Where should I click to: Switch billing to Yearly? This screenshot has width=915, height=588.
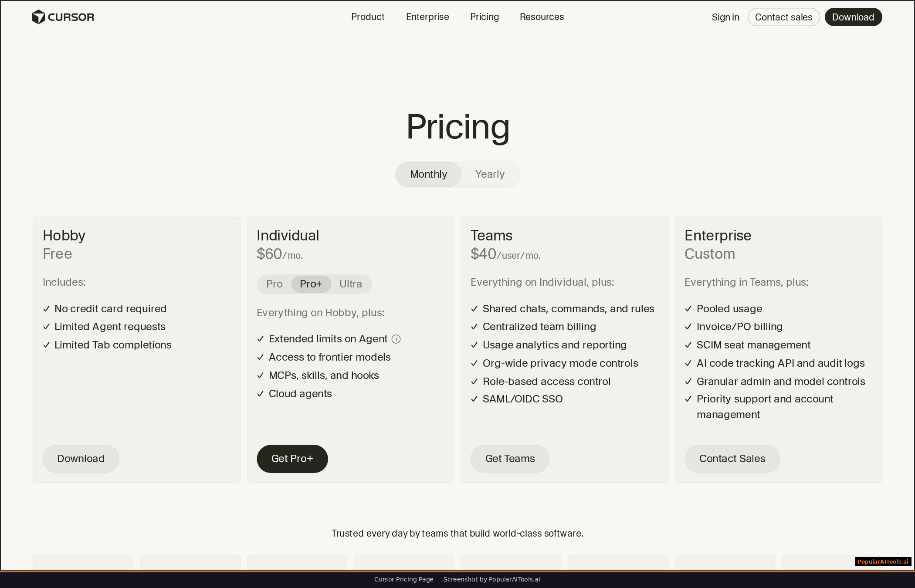490,174
